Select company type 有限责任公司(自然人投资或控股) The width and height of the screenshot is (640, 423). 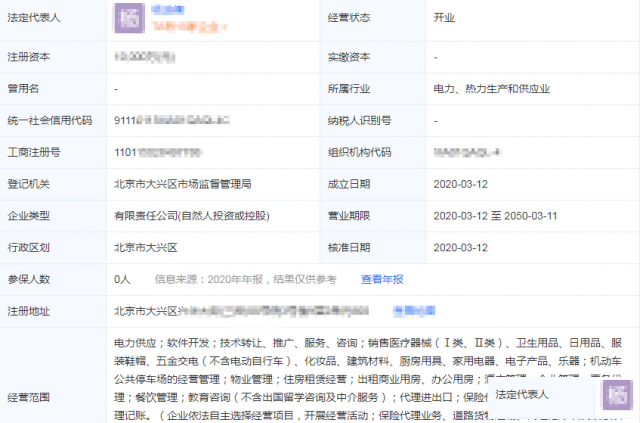[x=192, y=216]
